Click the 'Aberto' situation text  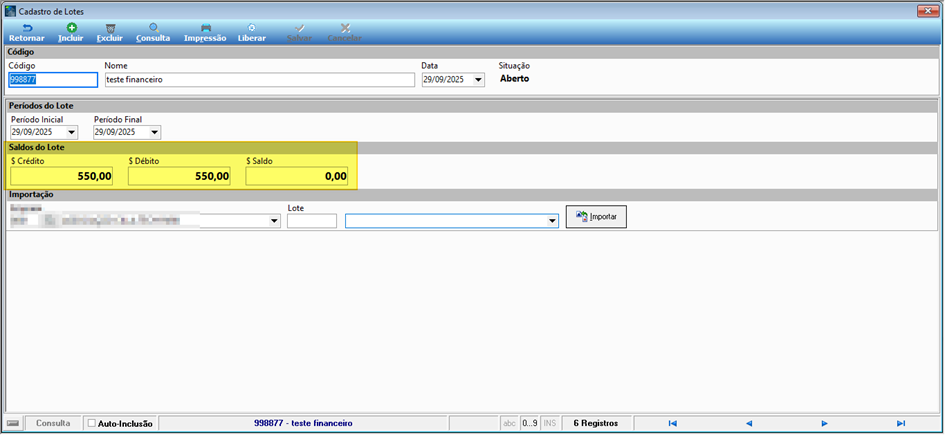pos(515,78)
